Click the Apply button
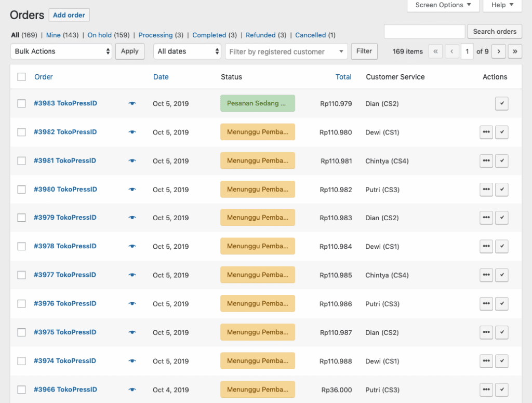 pyautogui.click(x=129, y=51)
